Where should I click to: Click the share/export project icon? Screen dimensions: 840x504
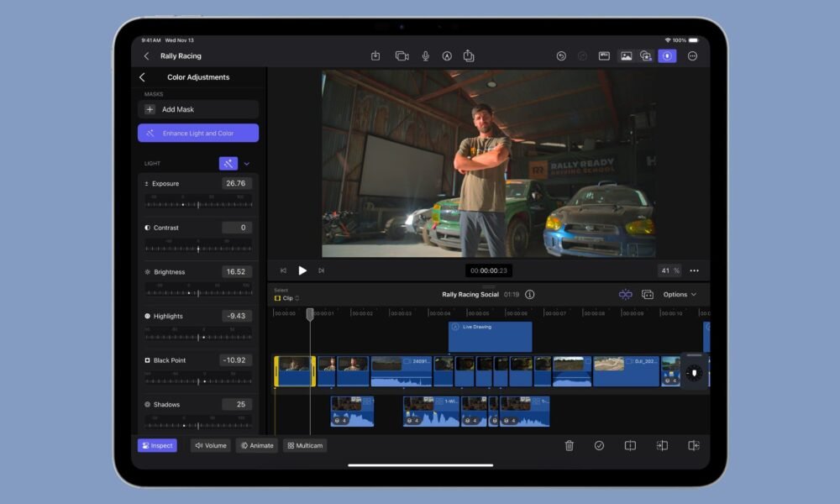coord(469,56)
